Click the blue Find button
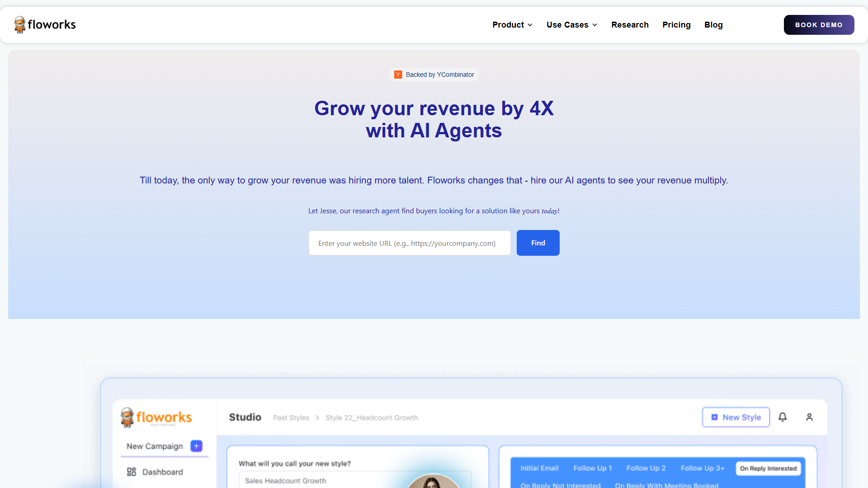This screenshot has height=488, width=868. tap(538, 243)
